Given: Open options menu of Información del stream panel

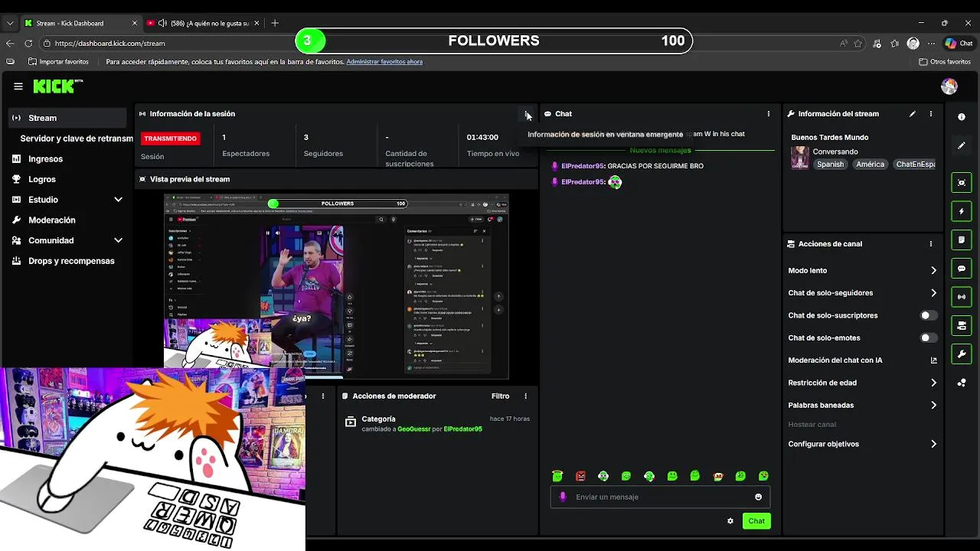Looking at the screenshot, I should pyautogui.click(x=931, y=114).
